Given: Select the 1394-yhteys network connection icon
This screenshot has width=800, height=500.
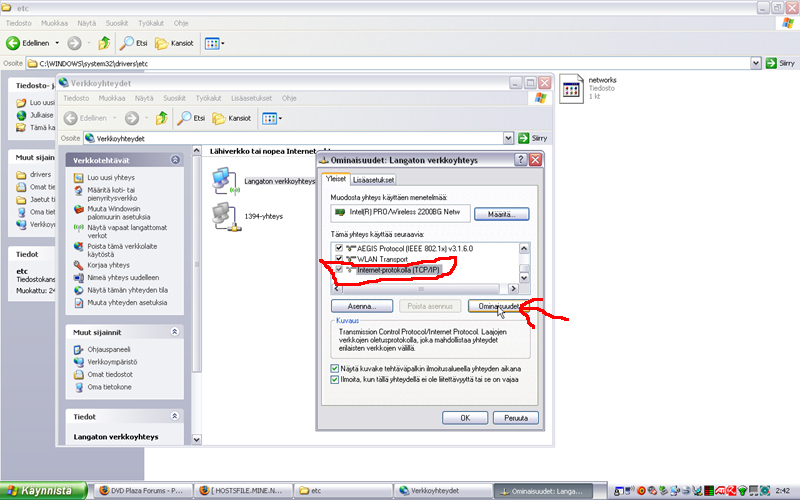Looking at the screenshot, I should pyautogui.click(x=224, y=216).
